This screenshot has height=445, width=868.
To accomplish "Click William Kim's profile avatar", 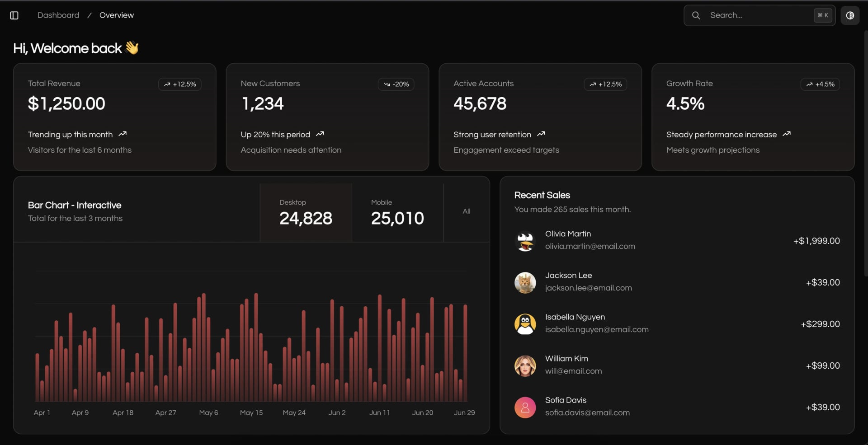I will coord(525,365).
